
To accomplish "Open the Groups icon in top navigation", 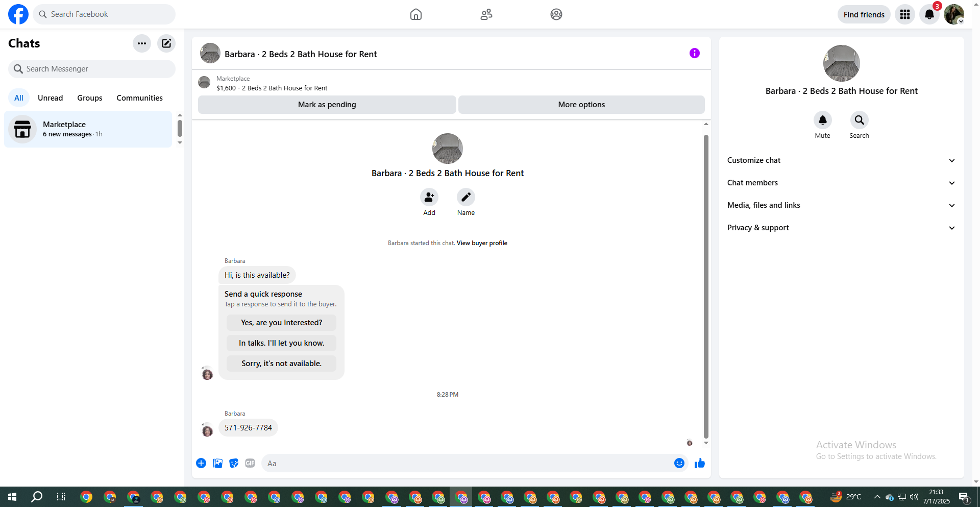I will [x=556, y=14].
